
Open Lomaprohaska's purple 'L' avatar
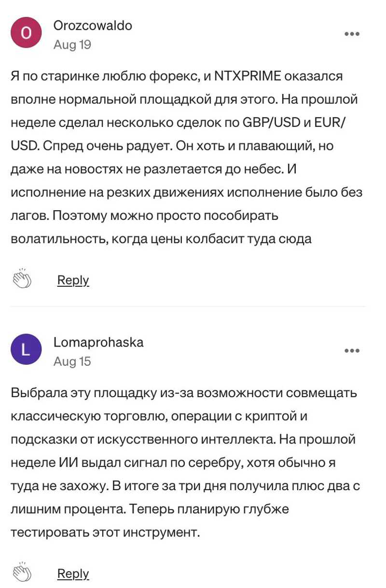click(27, 349)
